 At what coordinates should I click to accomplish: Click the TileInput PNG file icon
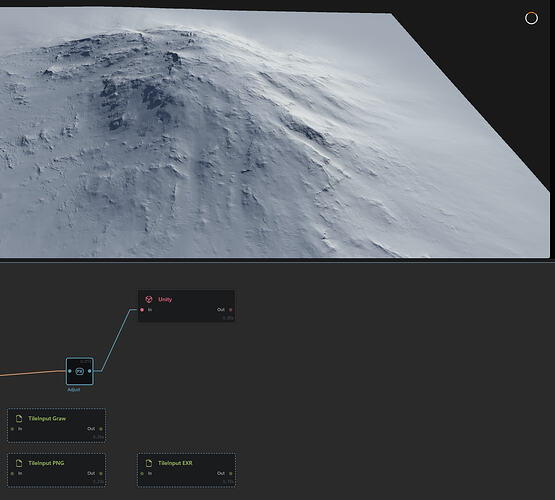point(19,463)
